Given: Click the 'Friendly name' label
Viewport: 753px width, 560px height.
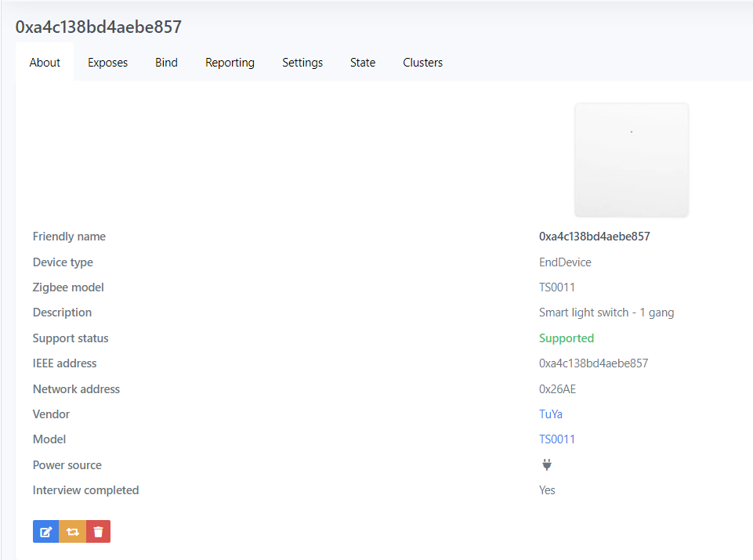Looking at the screenshot, I should pyautogui.click(x=69, y=236).
